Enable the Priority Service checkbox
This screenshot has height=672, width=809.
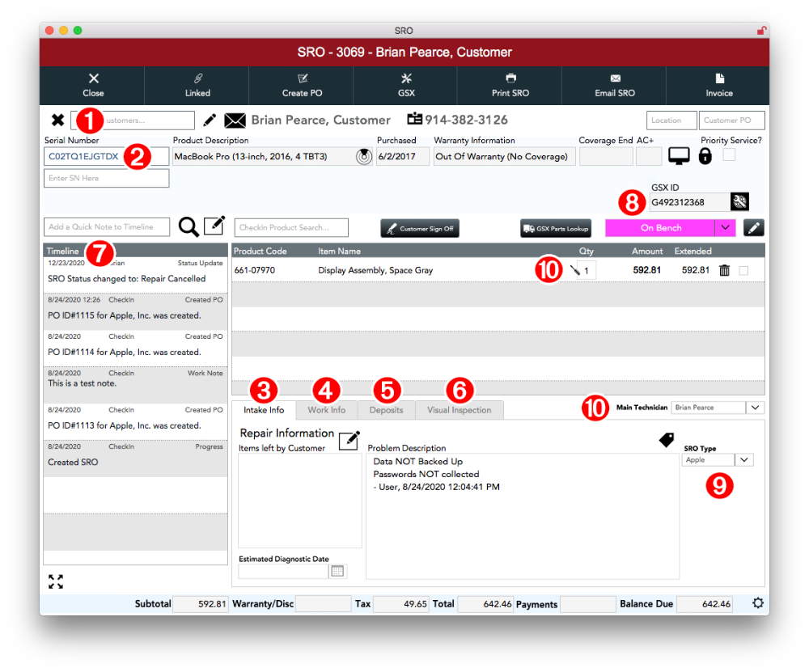(729, 154)
